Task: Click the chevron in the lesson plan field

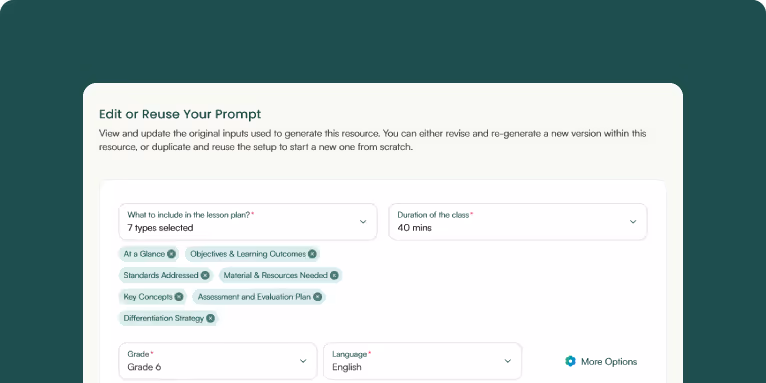Action: click(363, 222)
